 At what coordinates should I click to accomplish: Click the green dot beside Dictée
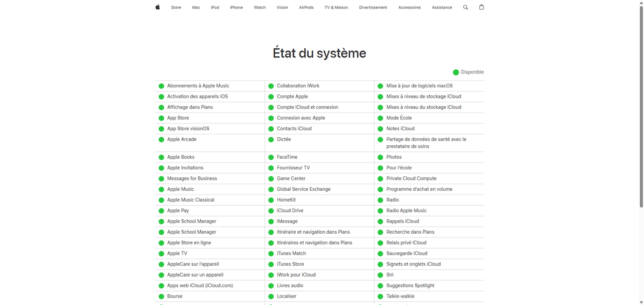[271, 140]
